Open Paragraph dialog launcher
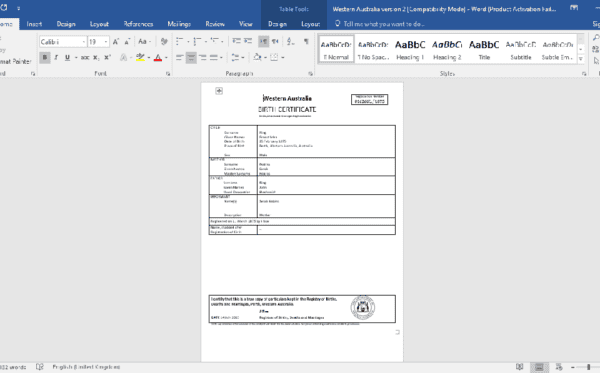 point(311,73)
